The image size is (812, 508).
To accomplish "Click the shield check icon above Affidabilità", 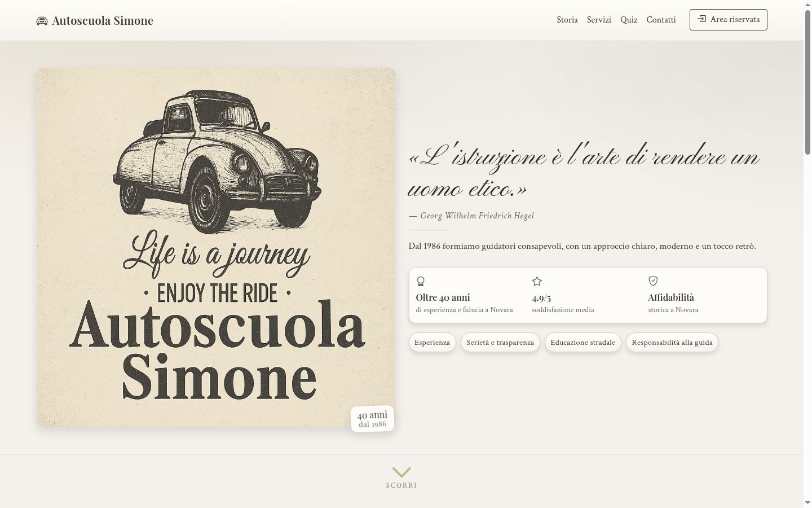I will (x=653, y=281).
